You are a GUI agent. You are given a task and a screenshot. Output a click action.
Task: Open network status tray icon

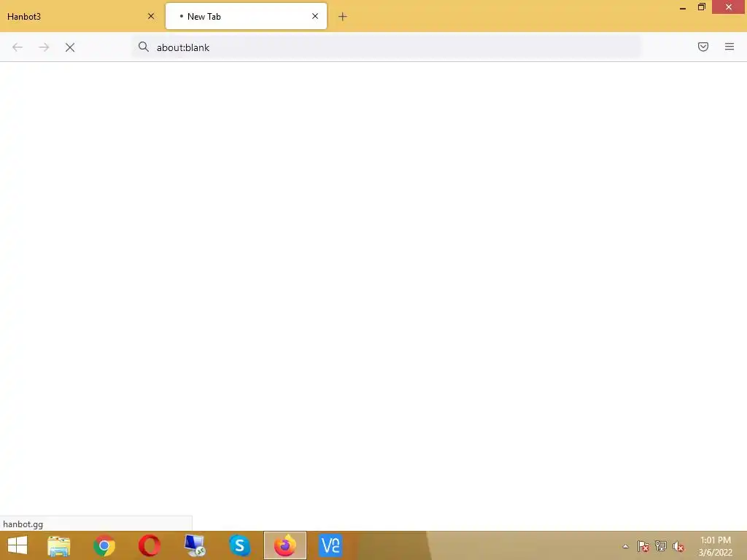click(661, 546)
